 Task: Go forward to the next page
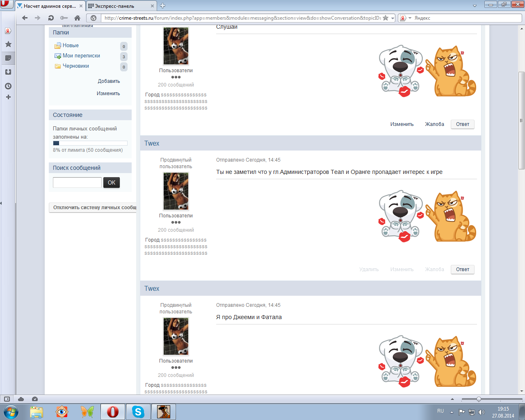[38, 18]
